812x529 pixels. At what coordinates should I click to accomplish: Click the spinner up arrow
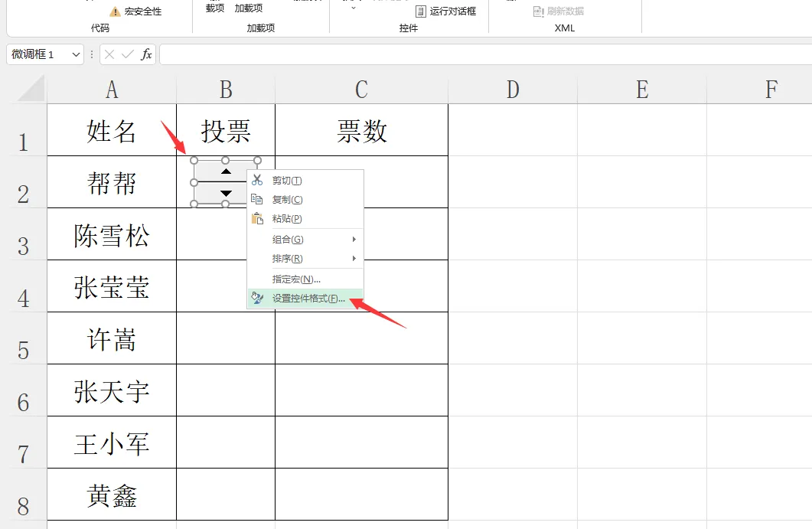click(226, 171)
